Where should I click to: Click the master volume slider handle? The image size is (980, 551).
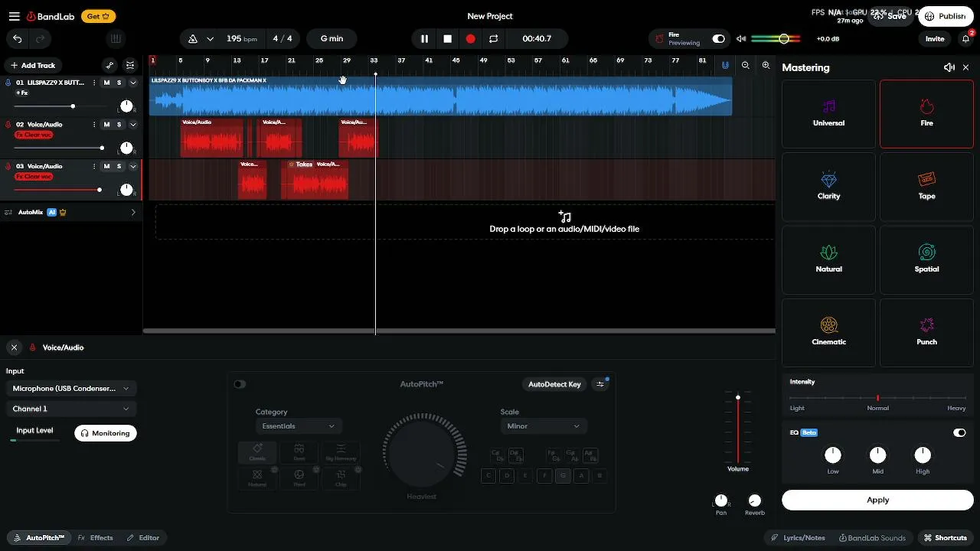pyautogui.click(x=783, y=39)
